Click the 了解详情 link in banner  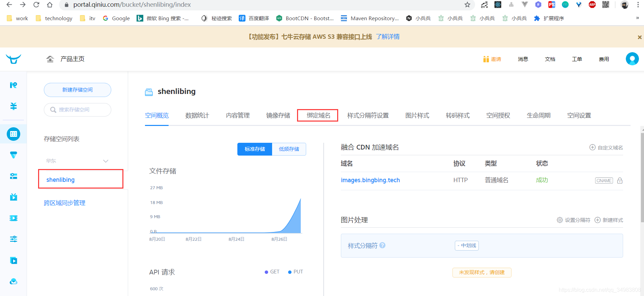pos(388,37)
